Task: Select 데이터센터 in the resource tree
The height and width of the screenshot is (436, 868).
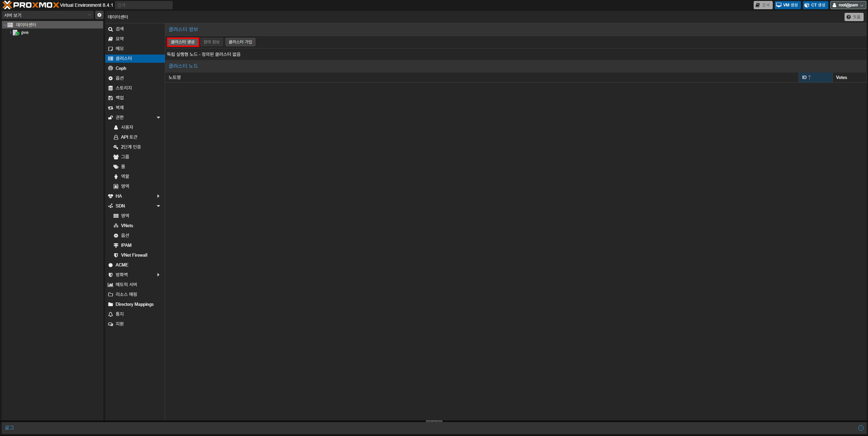Action: [52, 25]
